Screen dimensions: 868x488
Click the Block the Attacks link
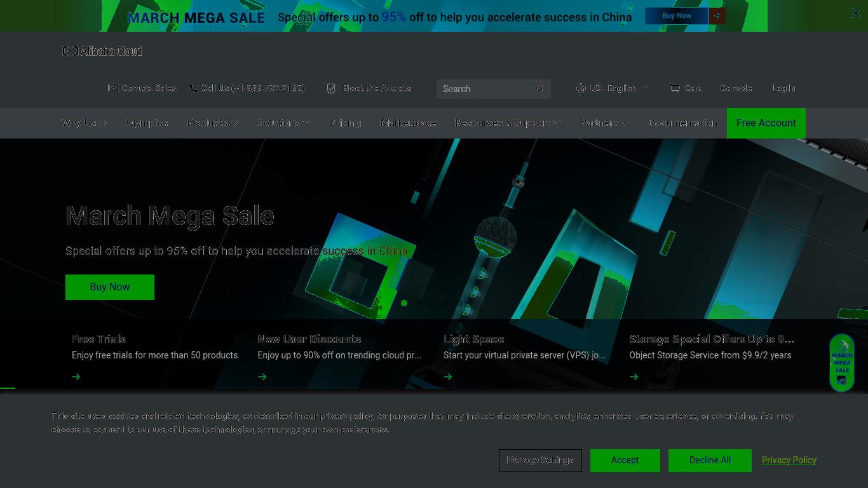pyautogui.click(x=377, y=88)
